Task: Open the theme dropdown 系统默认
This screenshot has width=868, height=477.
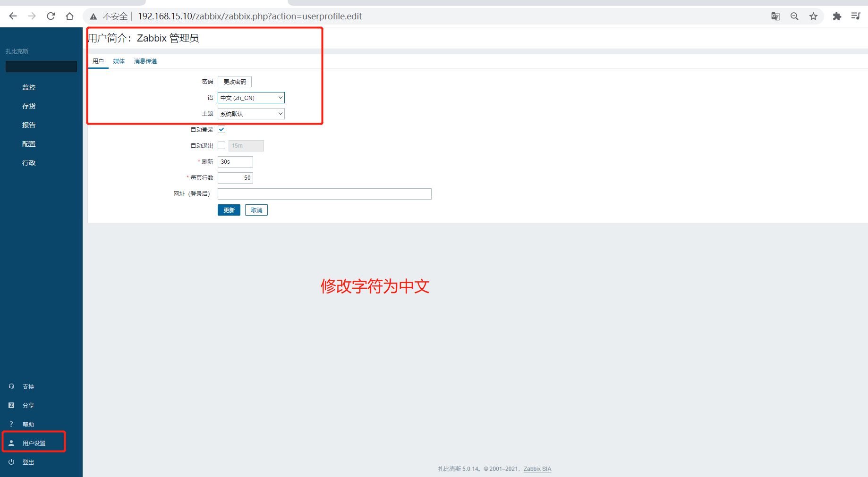Action: pyautogui.click(x=251, y=114)
